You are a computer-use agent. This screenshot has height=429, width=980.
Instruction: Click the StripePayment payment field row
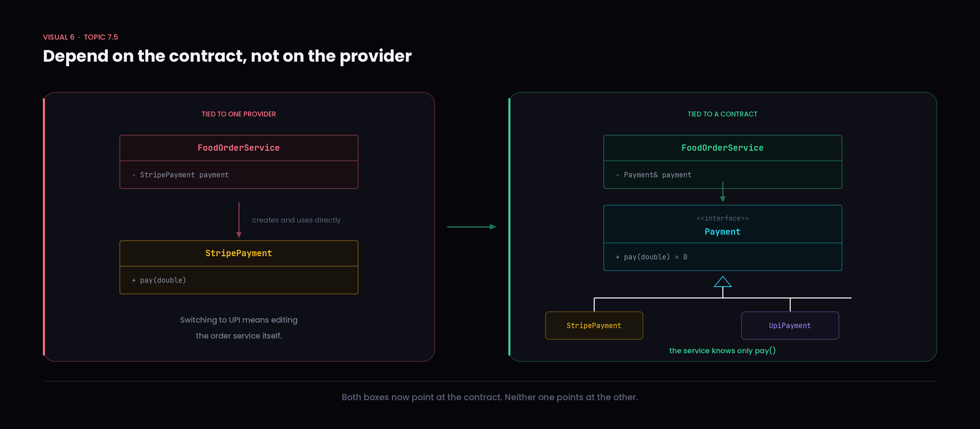pos(239,175)
